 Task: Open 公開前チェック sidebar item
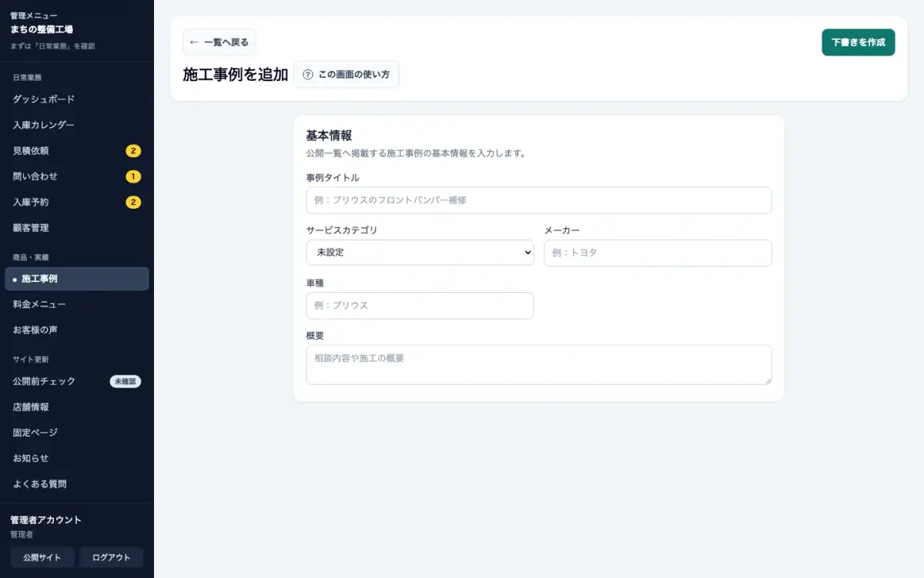point(77,381)
